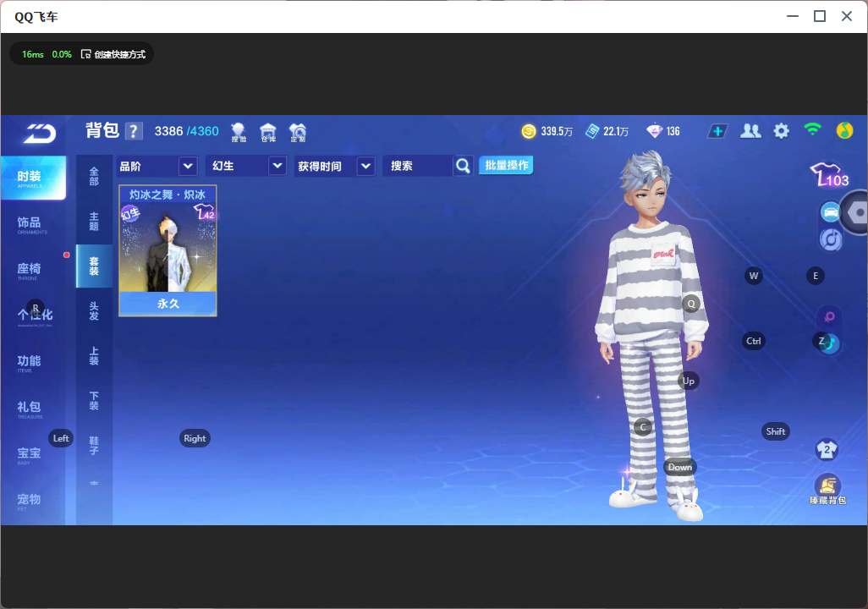This screenshot has height=609, width=868.
Task: Select the 个性化 personalization tab
Action: (33, 316)
